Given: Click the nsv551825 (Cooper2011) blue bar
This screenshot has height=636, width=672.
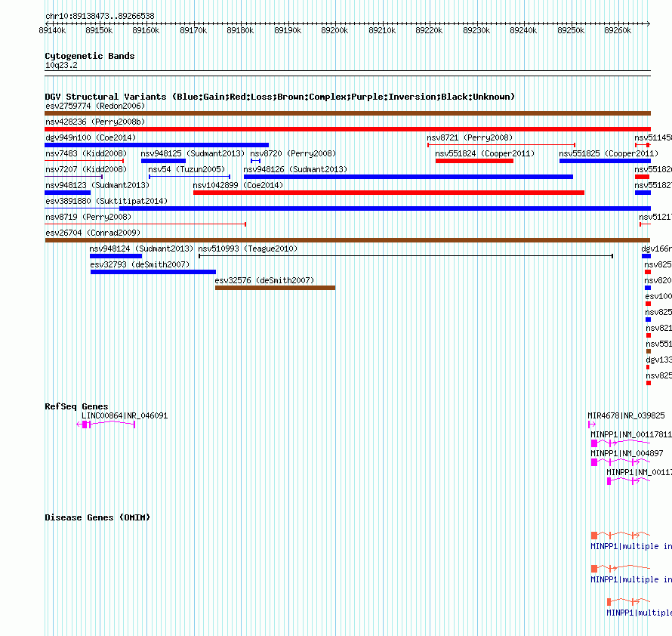Looking at the screenshot, I should 605,161.
